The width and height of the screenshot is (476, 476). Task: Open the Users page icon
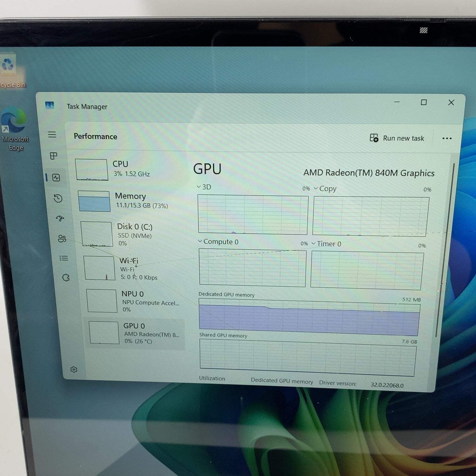62,238
